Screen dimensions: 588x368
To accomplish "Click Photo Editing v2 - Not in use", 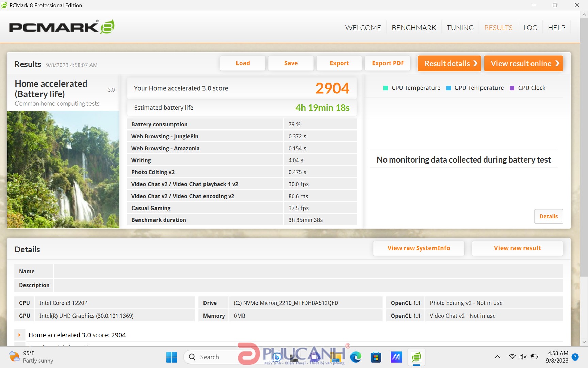I will point(466,303).
